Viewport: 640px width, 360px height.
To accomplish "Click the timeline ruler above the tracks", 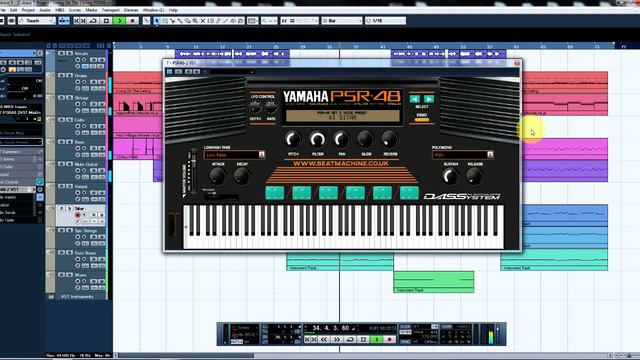I will pyautogui.click(x=363, y=47).
